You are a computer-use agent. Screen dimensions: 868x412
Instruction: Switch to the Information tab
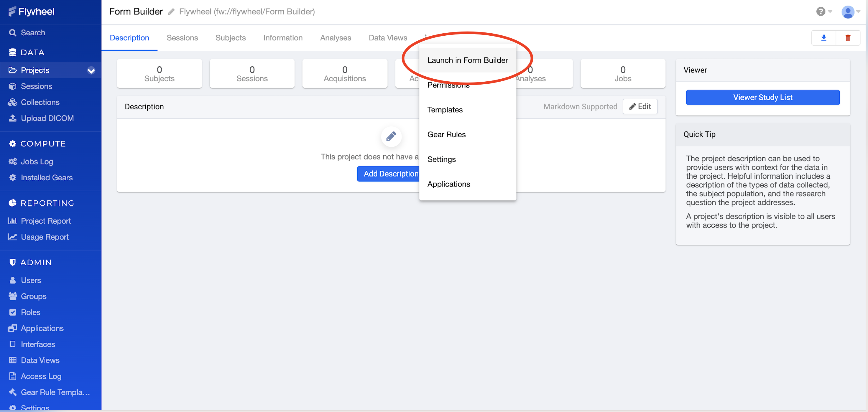283,38
